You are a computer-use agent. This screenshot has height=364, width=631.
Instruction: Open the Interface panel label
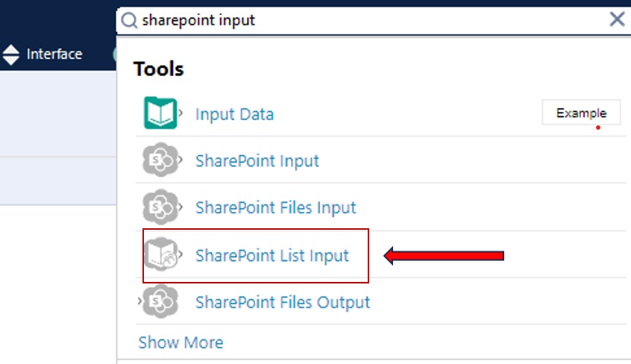point(54,54)
